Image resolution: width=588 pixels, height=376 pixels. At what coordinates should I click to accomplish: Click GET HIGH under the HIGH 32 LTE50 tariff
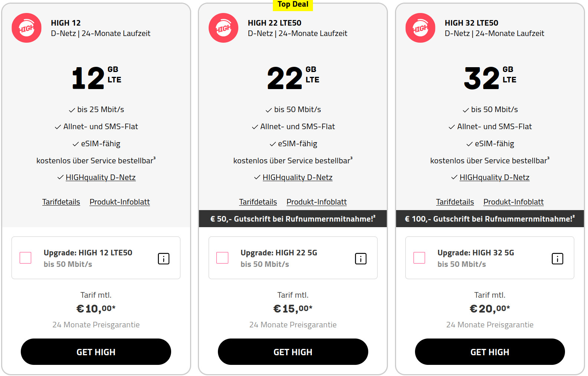(x=490, y=352)
